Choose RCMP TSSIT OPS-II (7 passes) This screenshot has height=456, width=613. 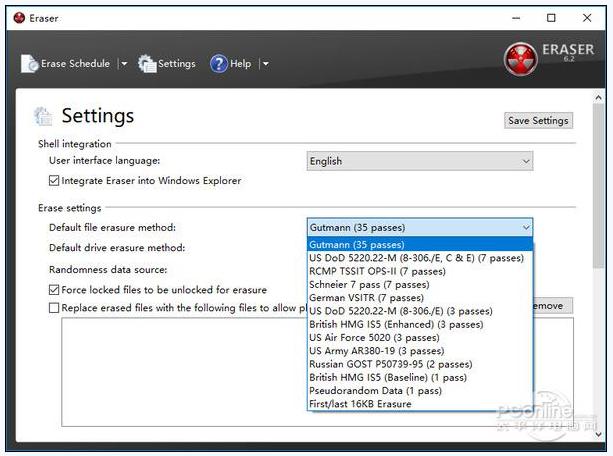[420, 271]
